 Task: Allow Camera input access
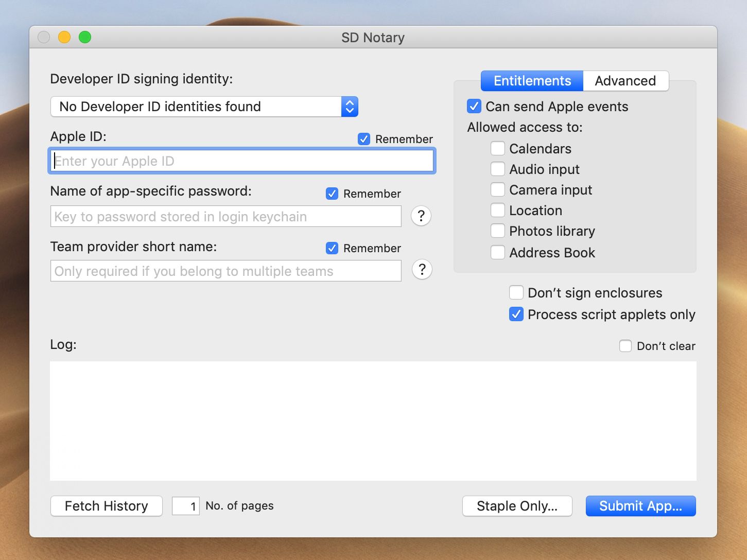point(498,189)
